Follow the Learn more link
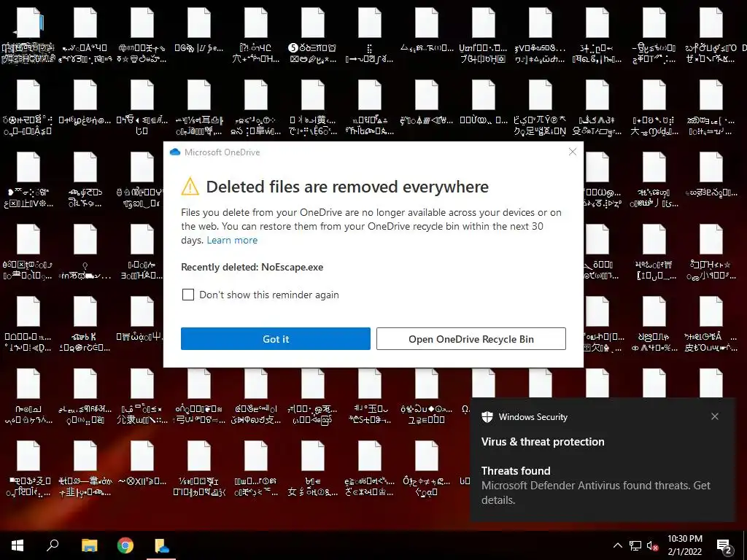Screen dimensions: 747x560 coord(232,240)
